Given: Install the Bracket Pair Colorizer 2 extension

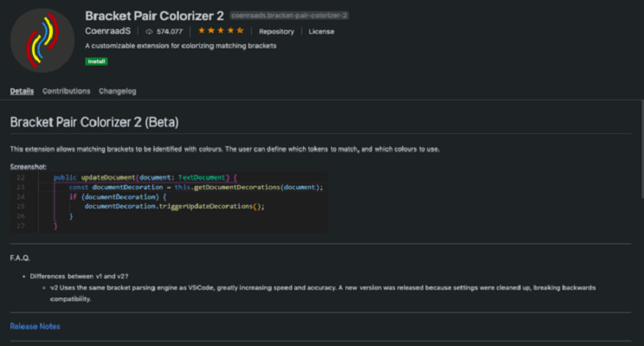Looking at the screenshot, I should point(97,61).
